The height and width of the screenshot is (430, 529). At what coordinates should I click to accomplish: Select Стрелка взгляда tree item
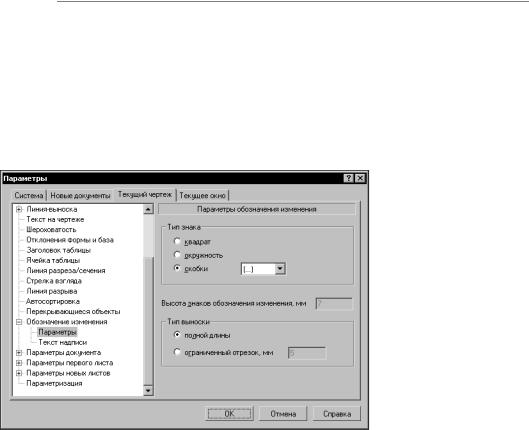coord(54,281)
